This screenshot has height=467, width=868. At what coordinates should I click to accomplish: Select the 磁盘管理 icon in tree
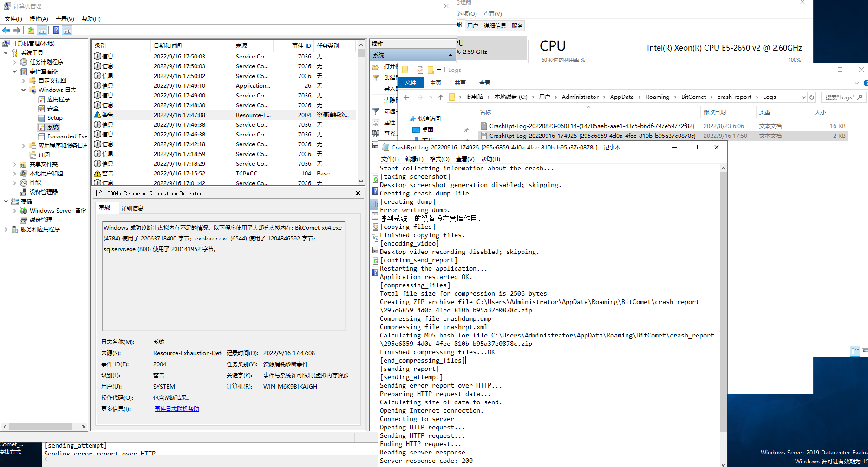pos(24,220)
